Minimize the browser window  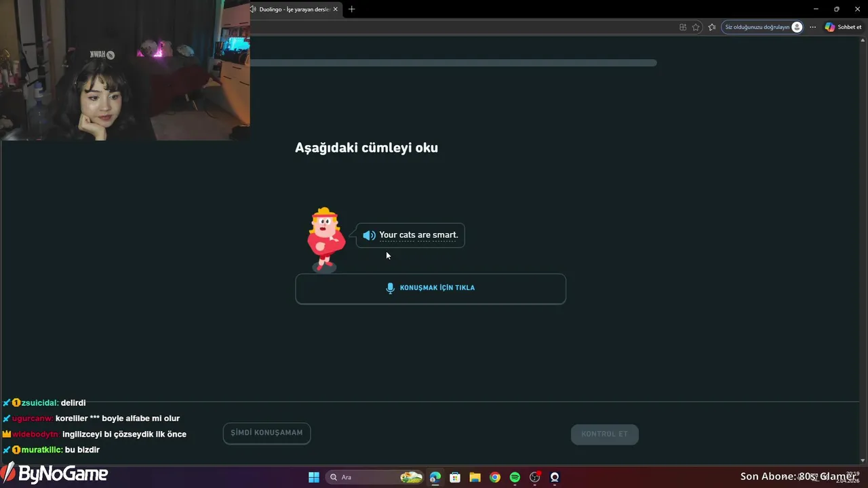(x=815, y=9)
